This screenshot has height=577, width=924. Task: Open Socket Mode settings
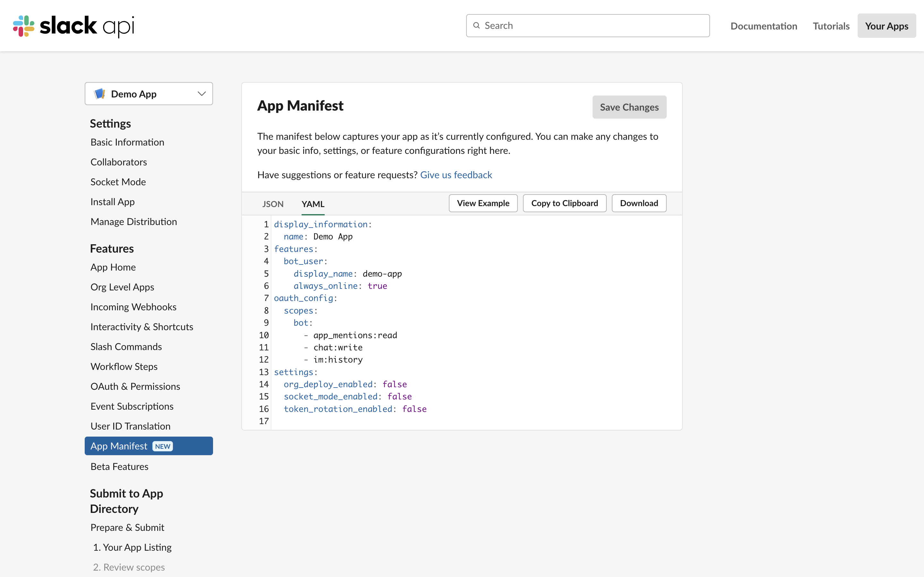click(x=118, y=182)
